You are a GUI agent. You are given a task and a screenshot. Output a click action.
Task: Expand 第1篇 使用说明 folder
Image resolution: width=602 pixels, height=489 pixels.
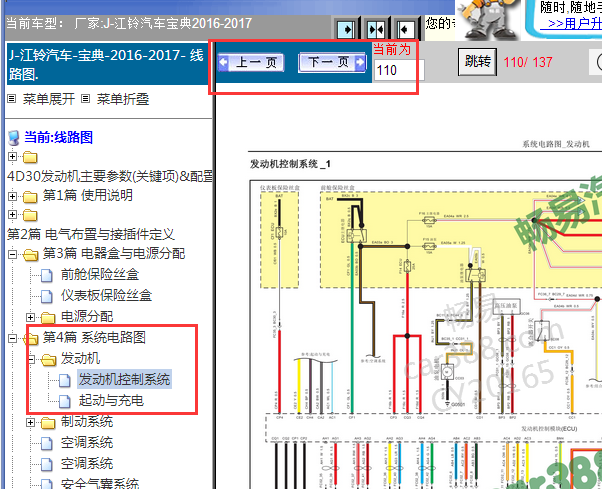pos(12,196)
